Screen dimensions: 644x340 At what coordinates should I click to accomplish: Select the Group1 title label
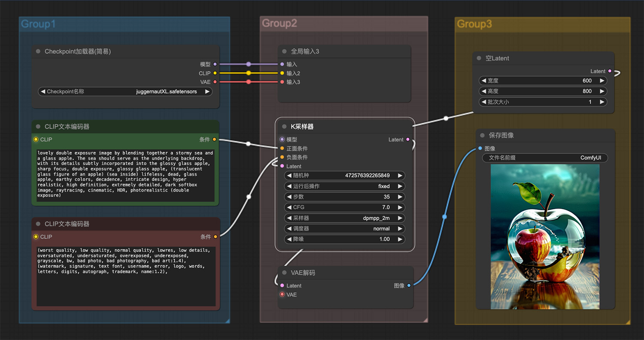pos(39,24)
